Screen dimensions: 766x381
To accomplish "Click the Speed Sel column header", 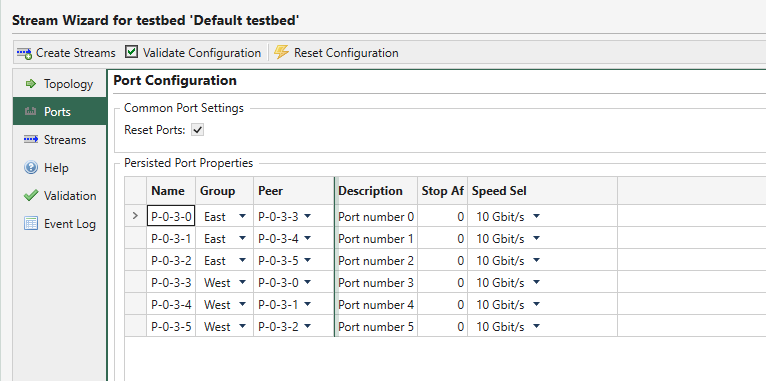I will click(542, 191).
